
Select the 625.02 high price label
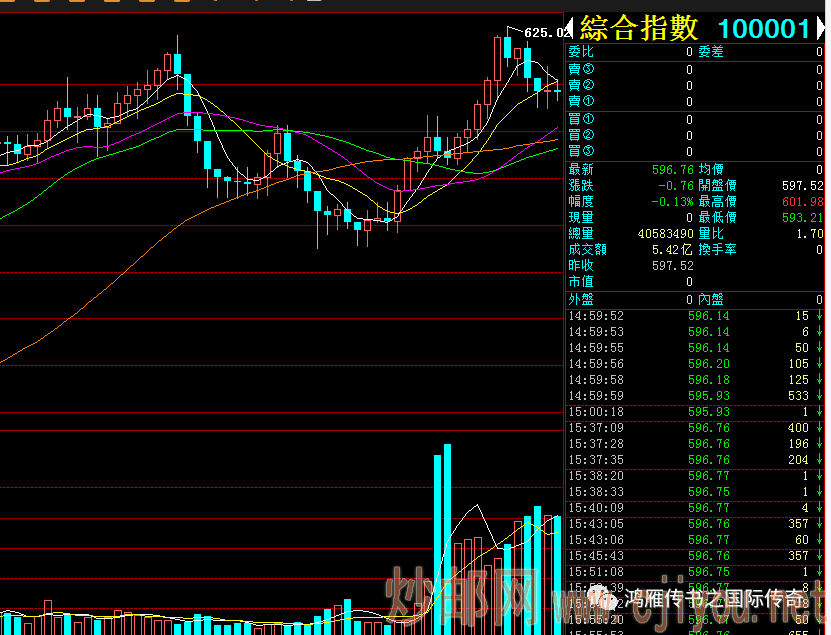click(547, 33)
